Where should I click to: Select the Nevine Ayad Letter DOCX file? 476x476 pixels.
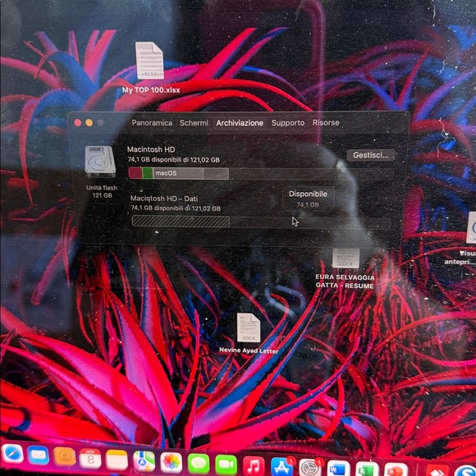pos(249,327)
